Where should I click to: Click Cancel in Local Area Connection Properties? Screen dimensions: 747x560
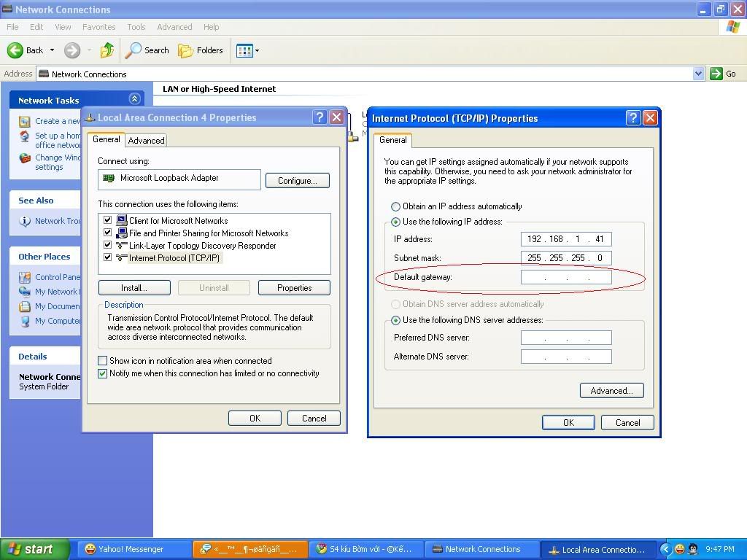[314, 418]
